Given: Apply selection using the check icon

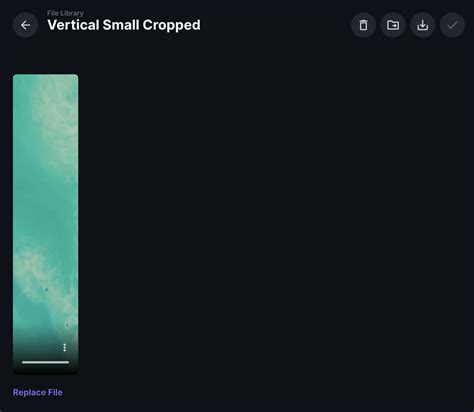Looking at the screenshot, I should point(452,25).
